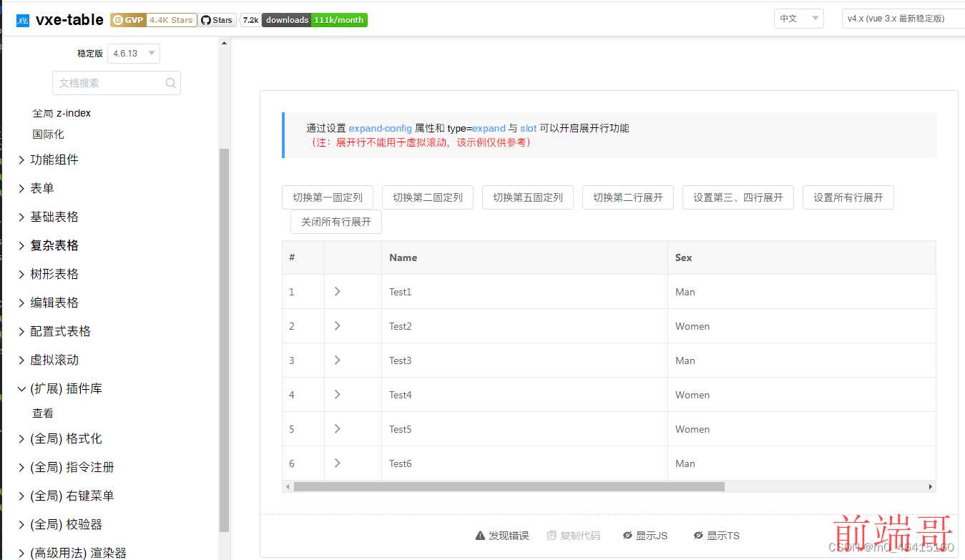Click the 切换第五固定列 button

point(528,197)
